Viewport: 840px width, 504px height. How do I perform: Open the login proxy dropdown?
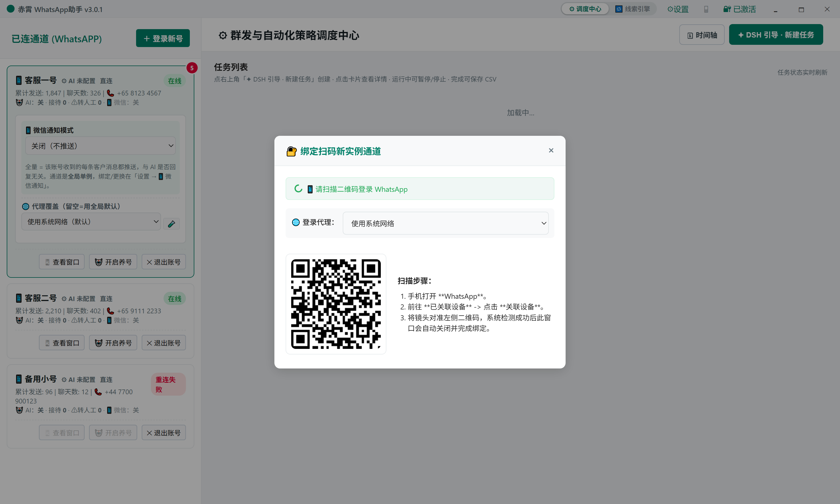click(445, 223)
